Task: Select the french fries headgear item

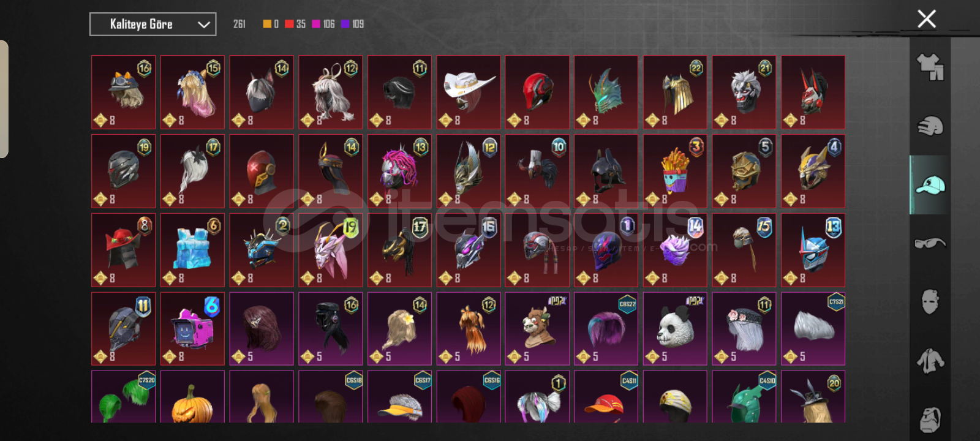Action: [675, 171]
